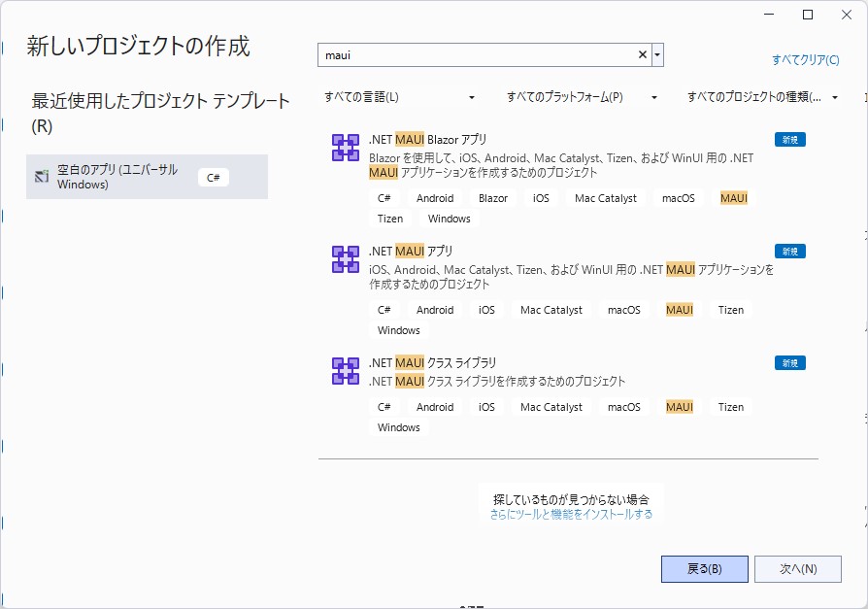Click the 次へ button
The height and width of the screenshot is (609, 868).
click(798, 569)
